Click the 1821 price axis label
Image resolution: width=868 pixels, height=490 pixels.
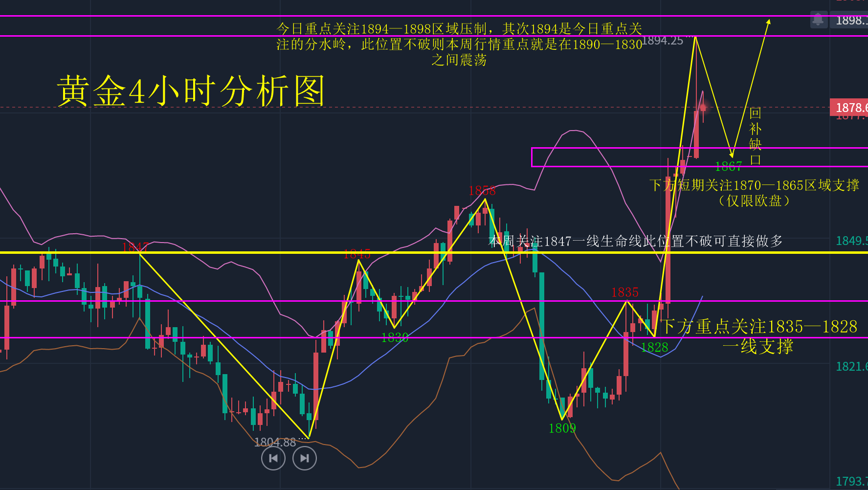click(851, 366)
